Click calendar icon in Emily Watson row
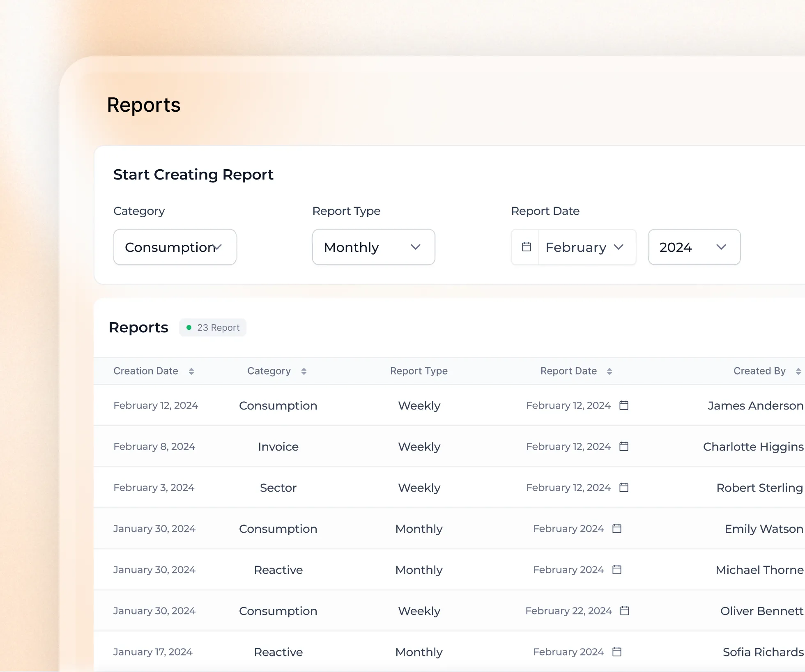The width and height of the screenshot is (805, 672). click(617, 529)
